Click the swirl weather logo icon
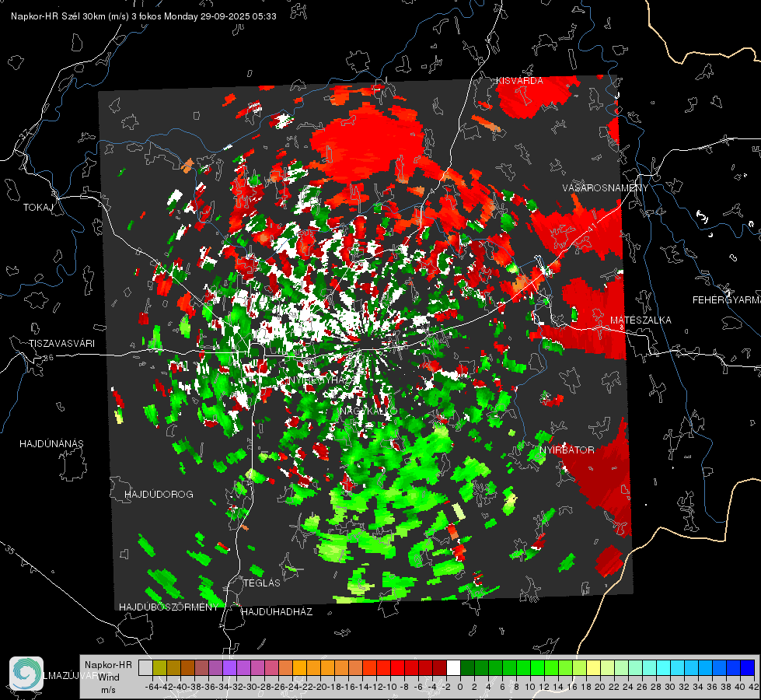 point(26,674)
